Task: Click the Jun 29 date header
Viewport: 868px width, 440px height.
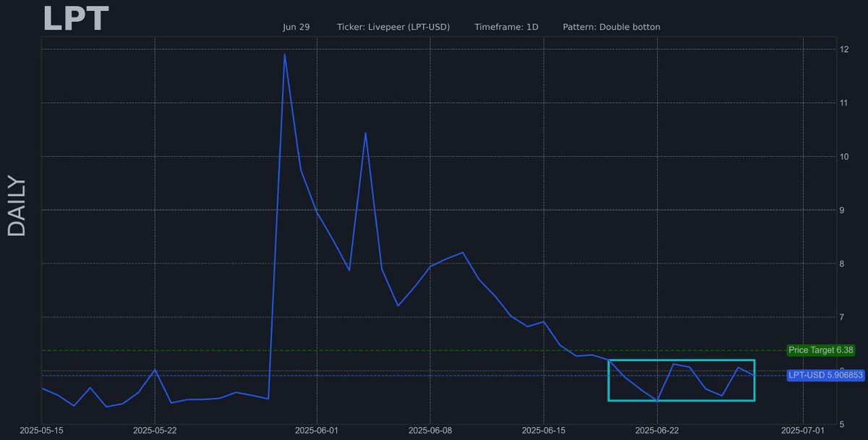Action: (x=296, y=27)
